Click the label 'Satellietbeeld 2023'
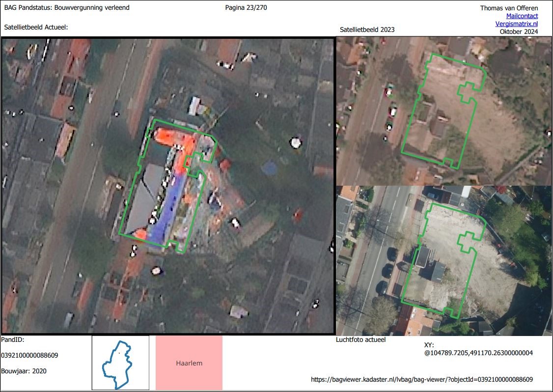Screen dimensions: 553x392 point(367,29)
